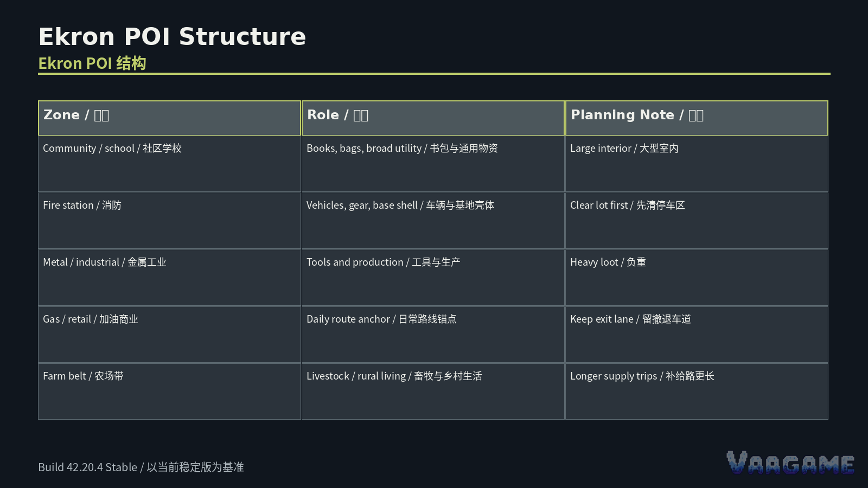The height and width of the screenshot is (488, 868).
Task: Click the Community / school zone cell
Action: (x=169, y=164)
